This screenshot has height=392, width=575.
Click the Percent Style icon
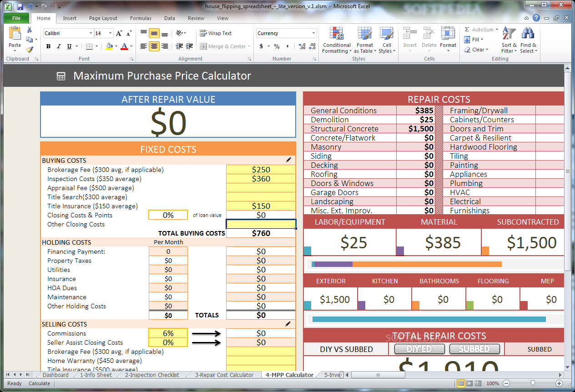click(x=277, y=46)
